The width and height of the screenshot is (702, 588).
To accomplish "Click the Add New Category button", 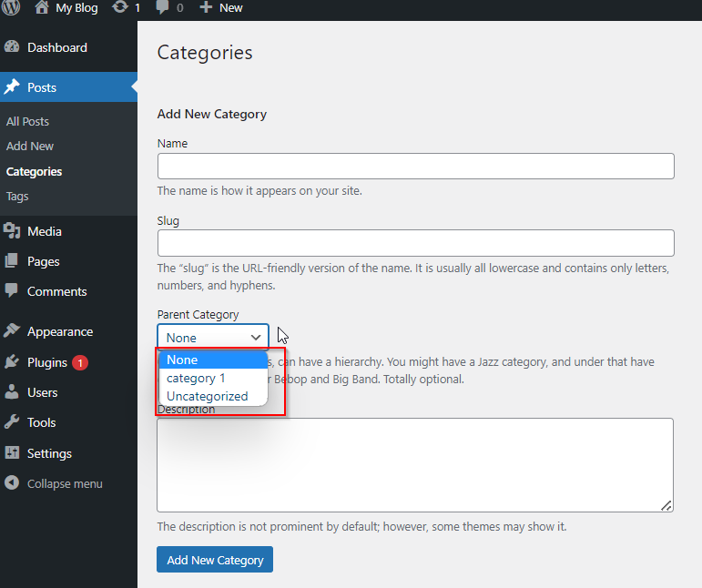I will point(215,560).
